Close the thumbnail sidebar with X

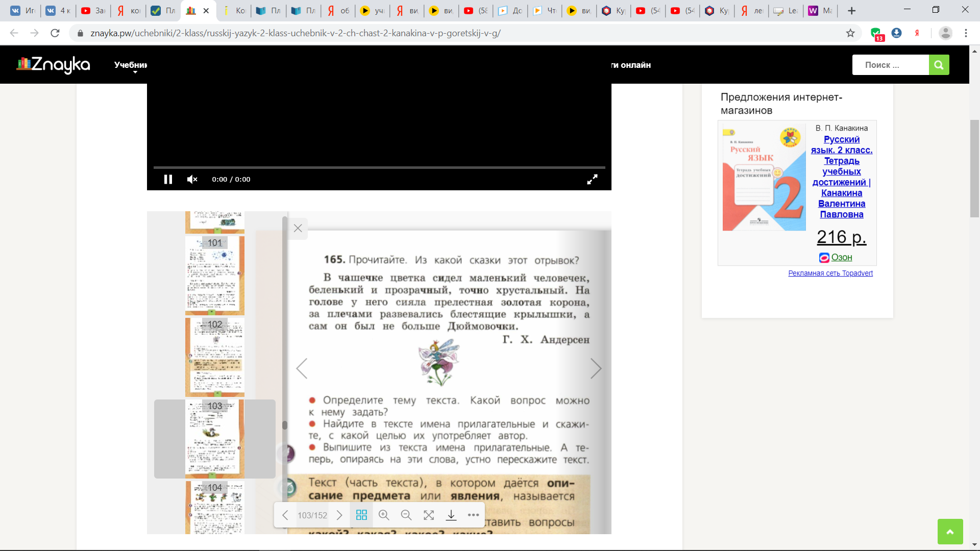point(298,228)
